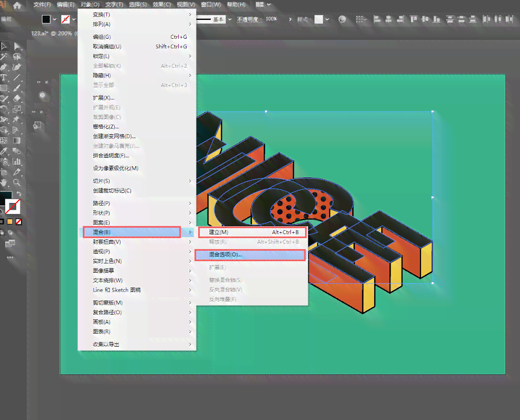
Task: Select the Column Graph tool
Action: [x=17, y=162]
